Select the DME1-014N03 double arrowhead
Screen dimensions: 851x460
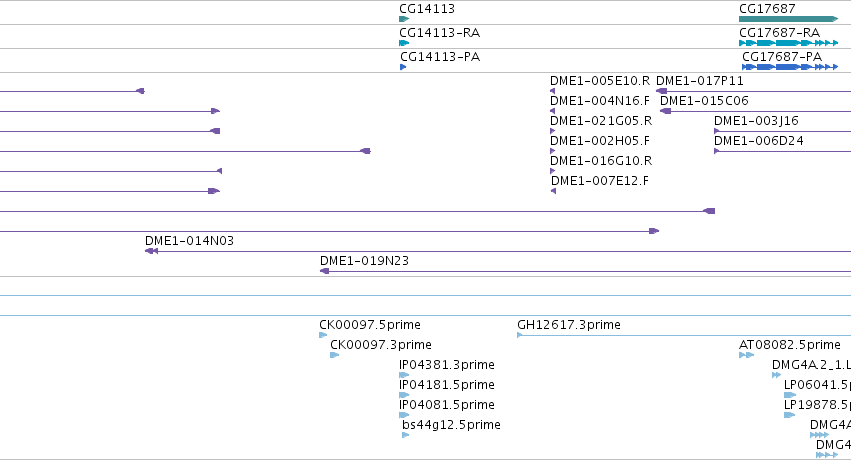[151, 251]
